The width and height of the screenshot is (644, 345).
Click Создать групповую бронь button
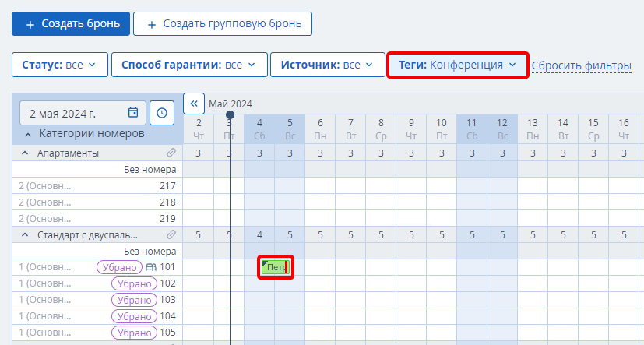[x=223, y=24]
